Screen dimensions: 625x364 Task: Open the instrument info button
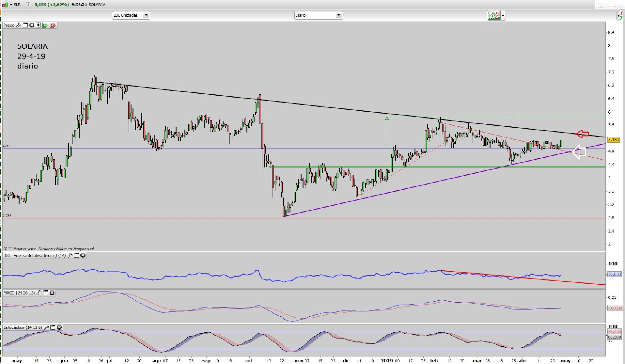point(28,5)
